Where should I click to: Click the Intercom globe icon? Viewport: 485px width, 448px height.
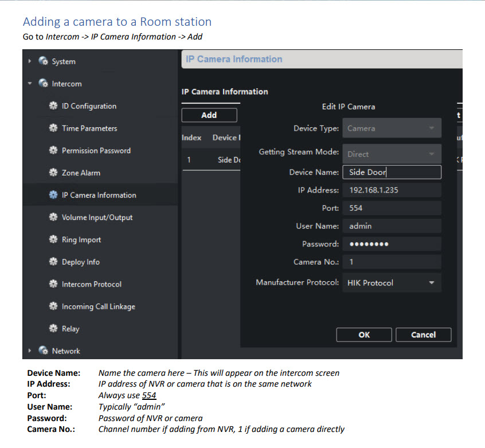coord(44,83)
